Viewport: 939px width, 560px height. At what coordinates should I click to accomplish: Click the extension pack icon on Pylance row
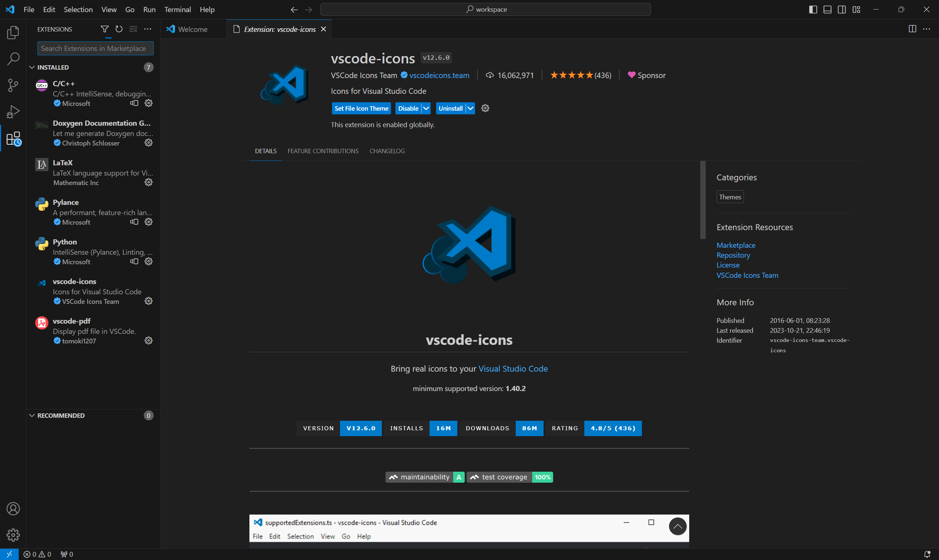click(x=134, y=222)
